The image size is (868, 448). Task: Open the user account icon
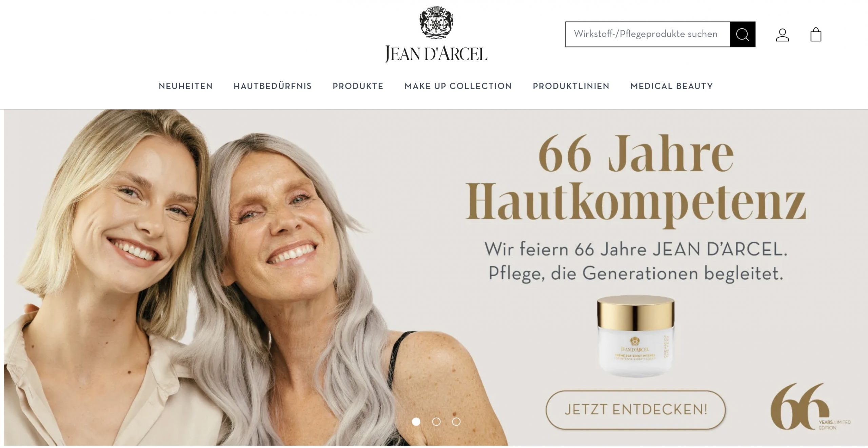click(782, 35)
